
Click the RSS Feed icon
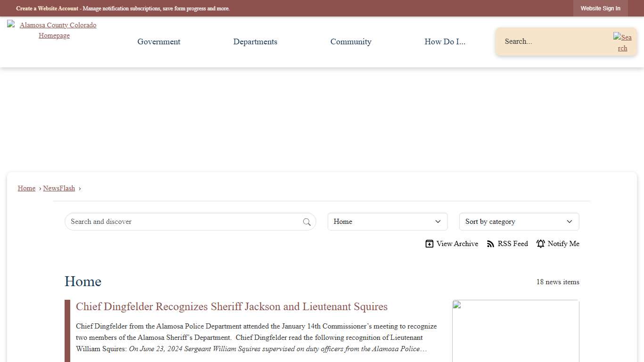point(491,244)
